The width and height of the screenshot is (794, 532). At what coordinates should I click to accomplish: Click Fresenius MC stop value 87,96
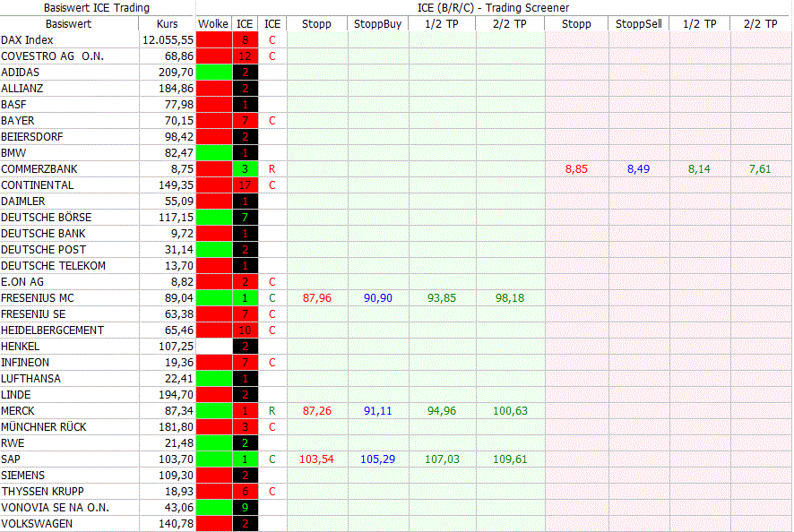pyautogui.click(x=317, y=298)
